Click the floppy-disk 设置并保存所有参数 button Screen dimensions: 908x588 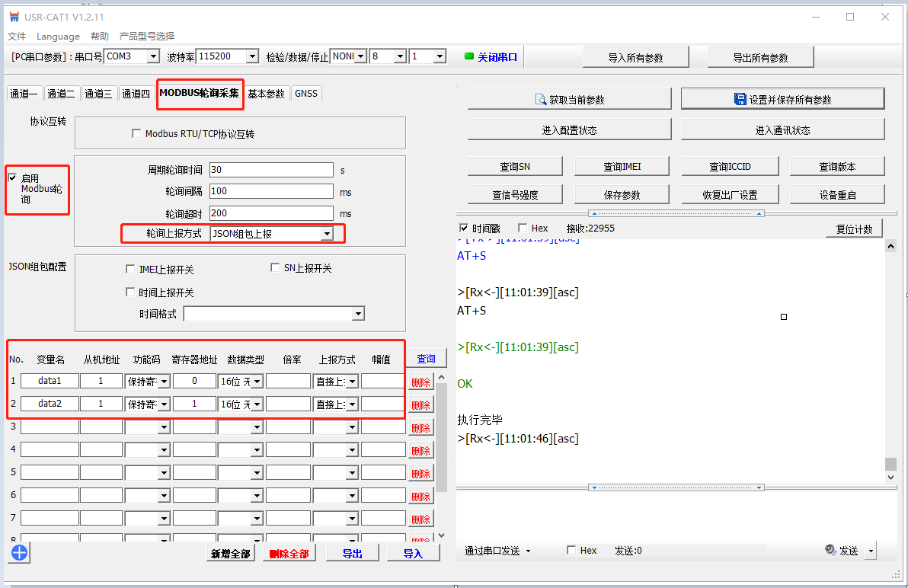click(782, 99)
